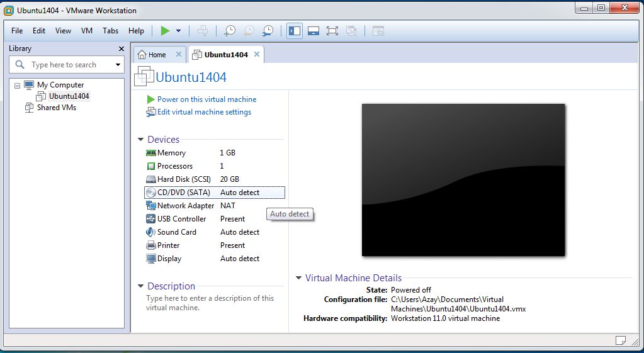Screen dimensions: 644x353
Task: Click the Hard Disk (SCSI) icon
Action: coord(150,179)
